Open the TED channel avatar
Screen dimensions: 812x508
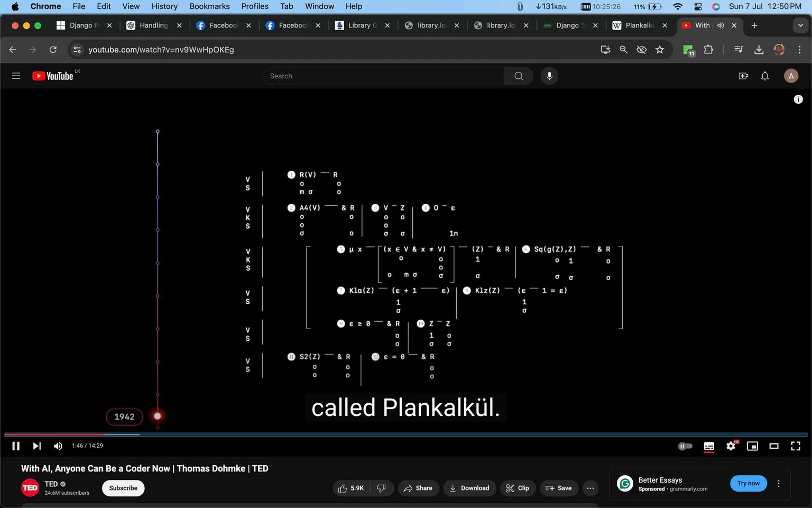coord(30,488)
